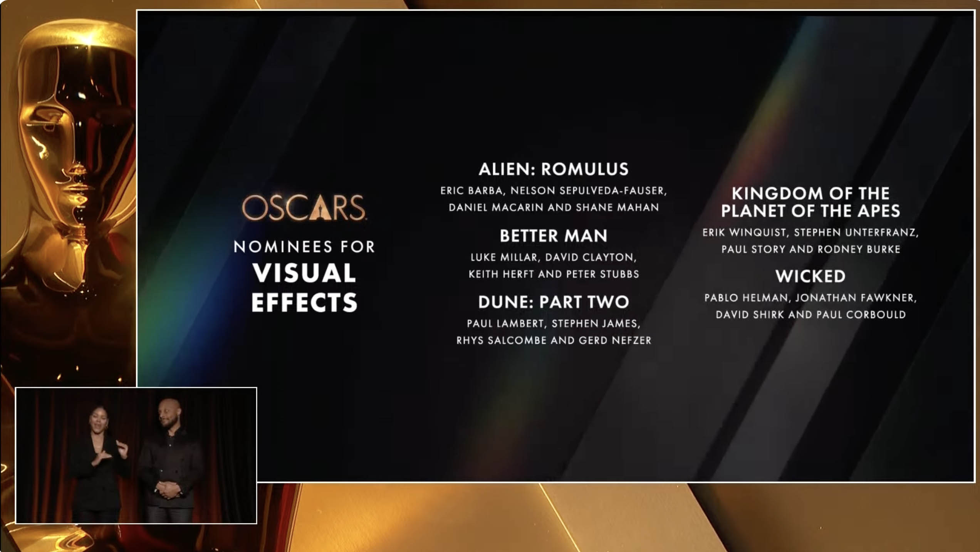This screenshot has width=980, height=552.
Task: Click the word "VISUAL" in the category title
Action: coord(304,273)
